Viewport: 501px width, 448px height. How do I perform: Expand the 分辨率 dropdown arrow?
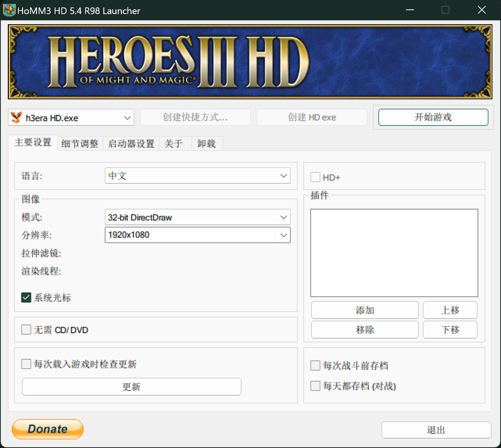[283, 235]
